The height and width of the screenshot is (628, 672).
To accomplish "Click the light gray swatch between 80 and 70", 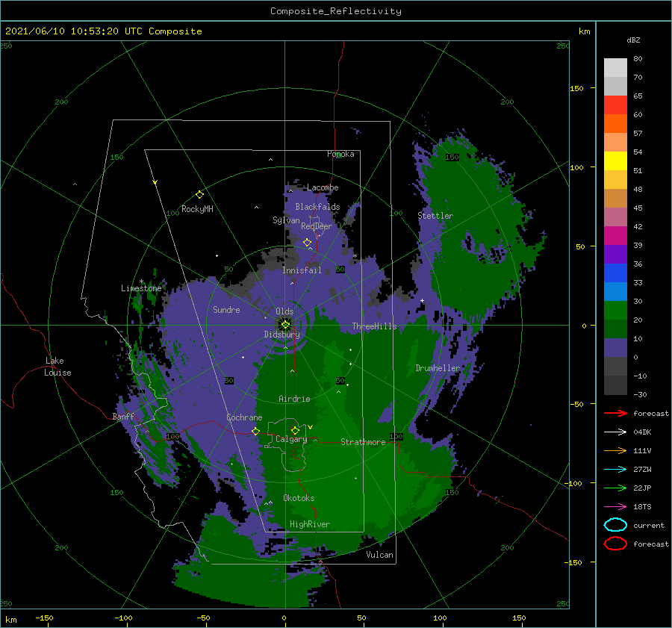I will click(615, 68).
